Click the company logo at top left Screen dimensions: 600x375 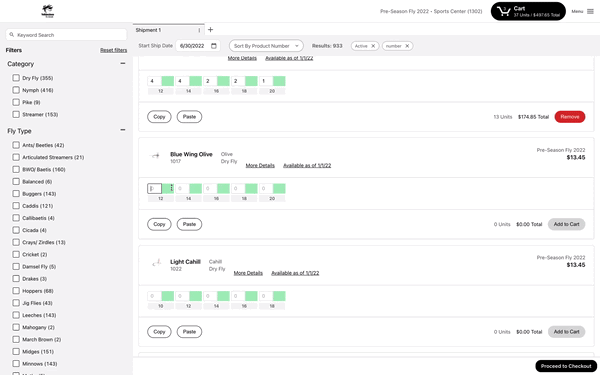pos(48,11)
